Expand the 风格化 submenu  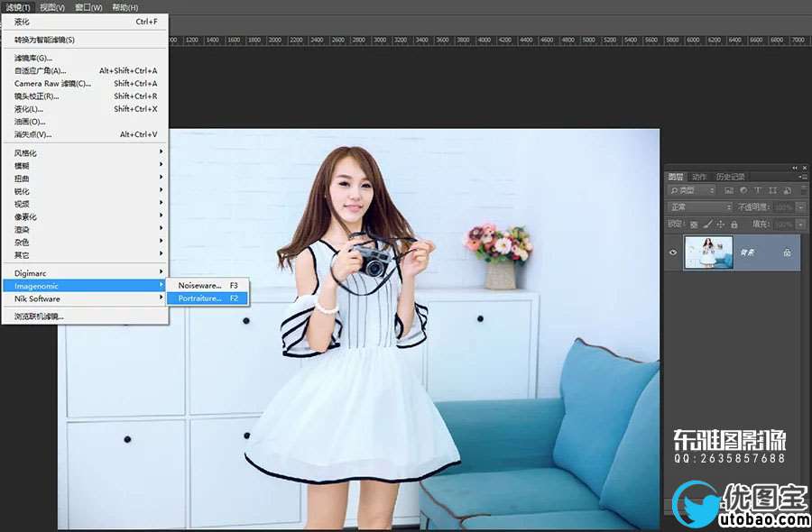pyautogui.click(x=86, y=152)
